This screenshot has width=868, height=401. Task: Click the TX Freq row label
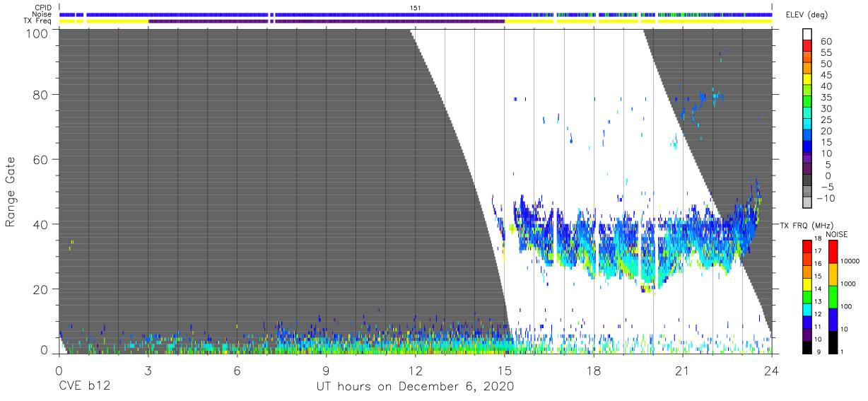click(x=38, y=21)
